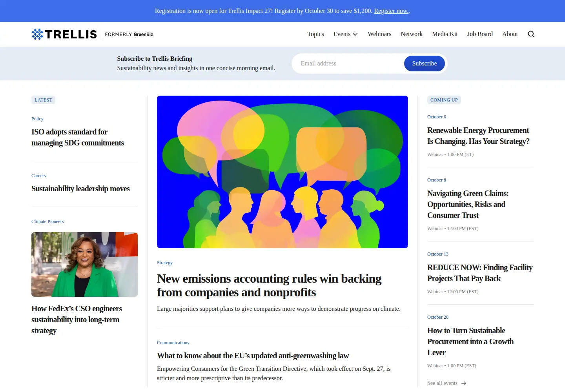Screen dimensions: 565x392
Task: Click the October 8 date label
Action: pos(437,180)
